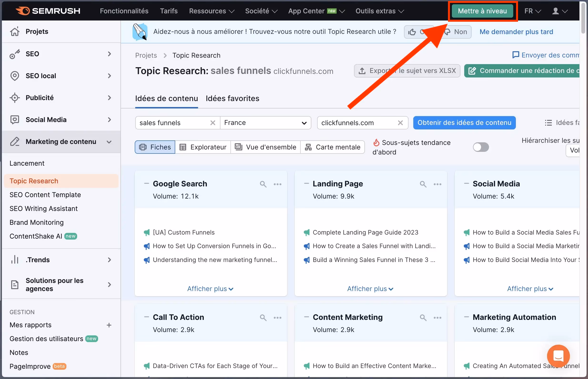
Task: Click Me demander plus tard link
Action: coord(516,32)
